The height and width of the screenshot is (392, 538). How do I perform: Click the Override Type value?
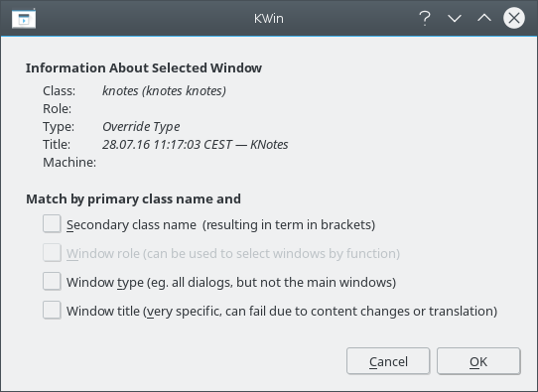click(x=141, y=127)
